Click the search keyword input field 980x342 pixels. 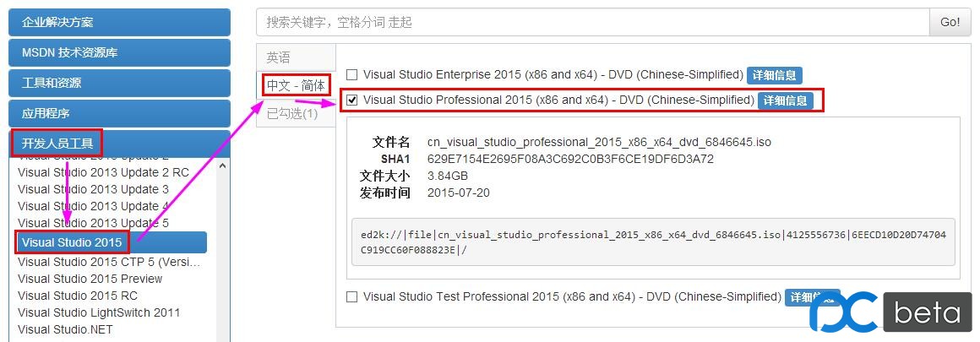pyautogui.click(x=592, y=23)
